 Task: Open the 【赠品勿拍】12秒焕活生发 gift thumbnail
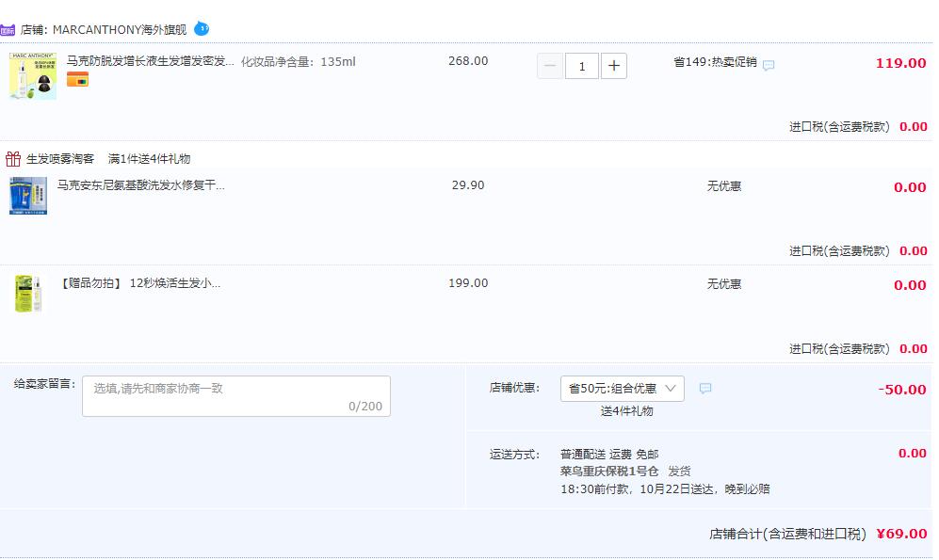(28, 293)
